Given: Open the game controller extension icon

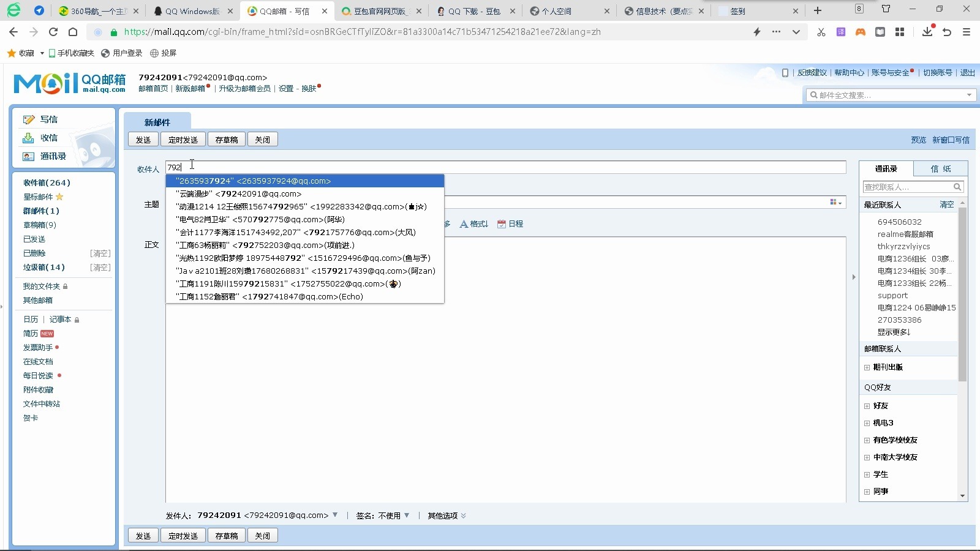Looking at the screenshot, I should [x=861, y=32].
